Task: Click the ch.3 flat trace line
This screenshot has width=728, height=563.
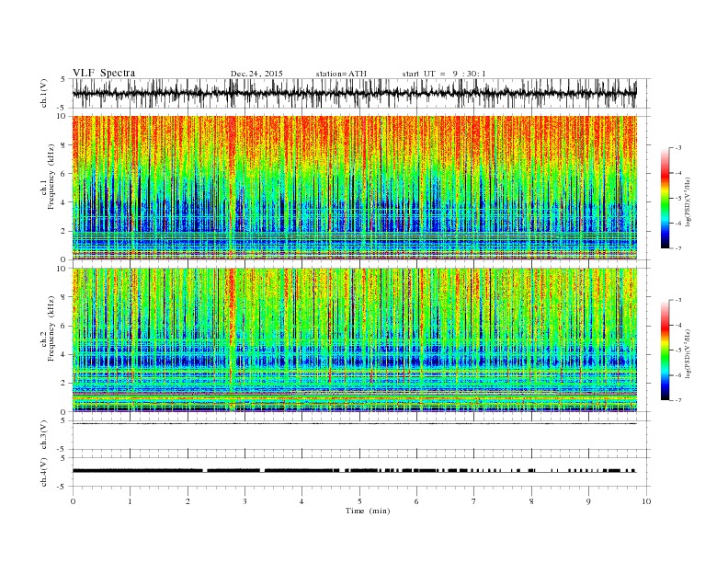Action: [354, 424]
